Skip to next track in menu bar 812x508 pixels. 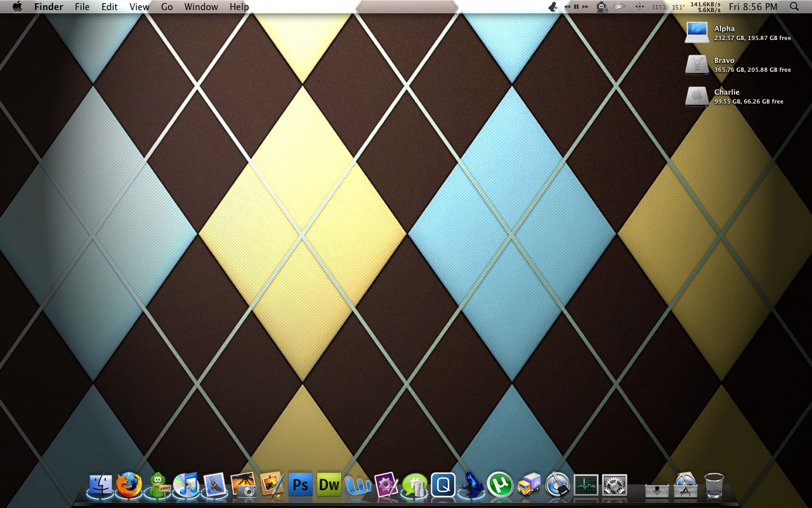coord(586,7)
